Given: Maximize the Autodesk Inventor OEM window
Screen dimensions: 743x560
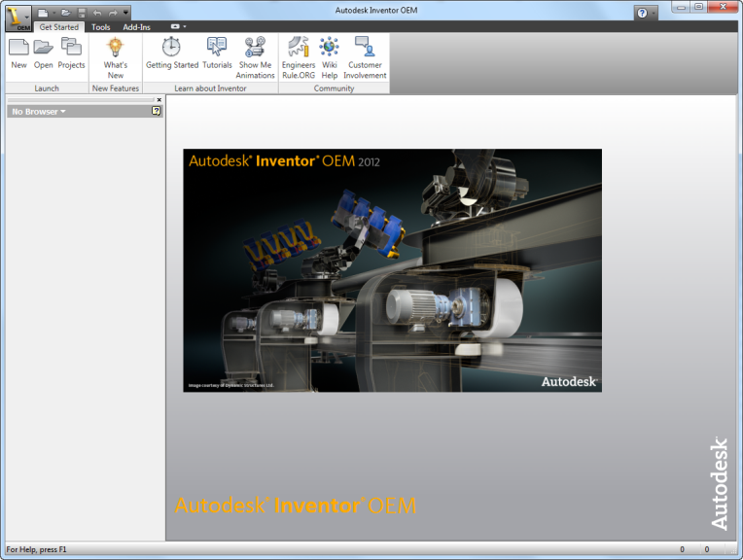Looking at the screenshot, I should 699,7.
